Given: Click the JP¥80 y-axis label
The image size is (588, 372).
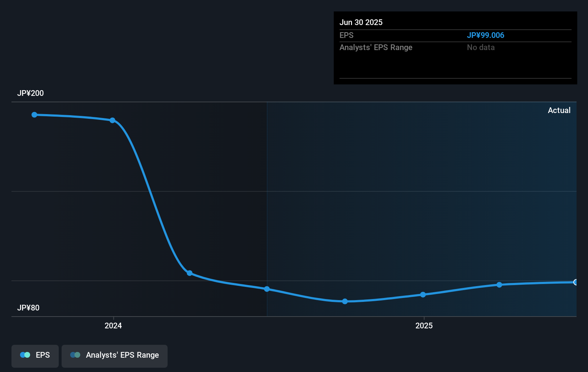Looking at the screenshot, I should pos(28,308).
